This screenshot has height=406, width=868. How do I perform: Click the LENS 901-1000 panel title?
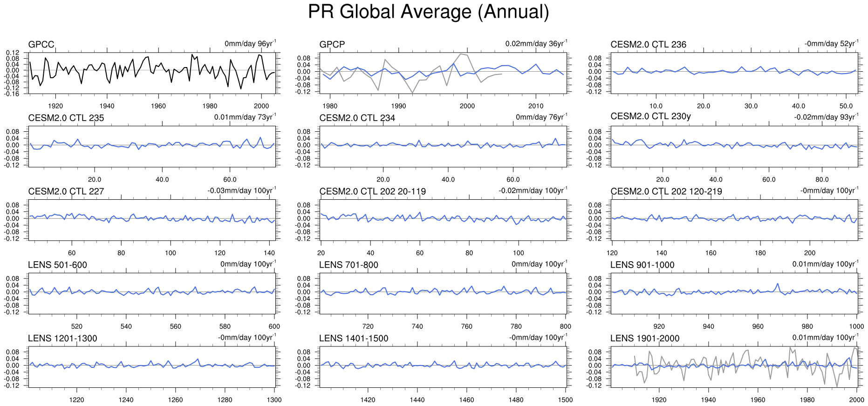click(642, 265)
